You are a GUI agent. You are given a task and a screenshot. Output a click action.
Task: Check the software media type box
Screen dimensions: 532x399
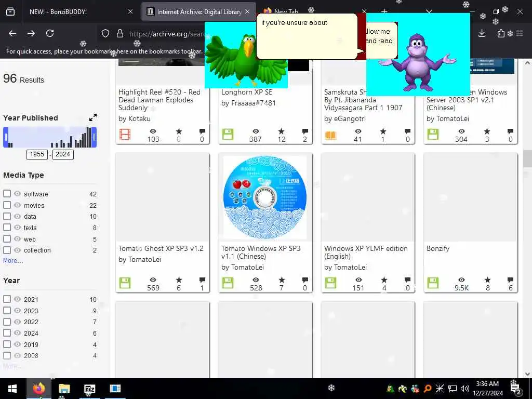(7, 194)
